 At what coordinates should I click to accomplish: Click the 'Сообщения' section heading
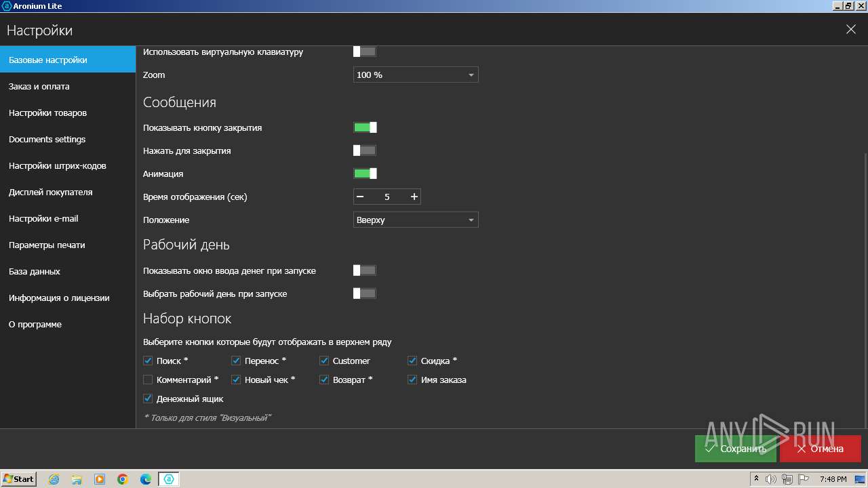[x=180, y=102]
